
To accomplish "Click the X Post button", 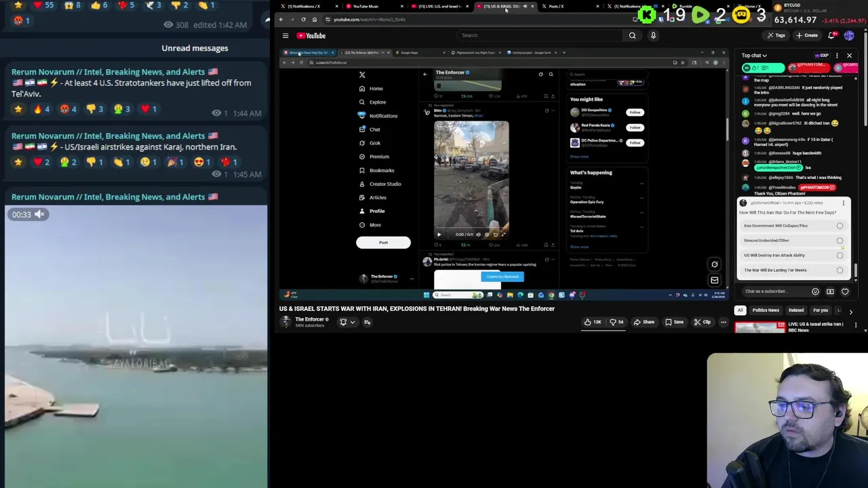I will click(x=383, y=243).
